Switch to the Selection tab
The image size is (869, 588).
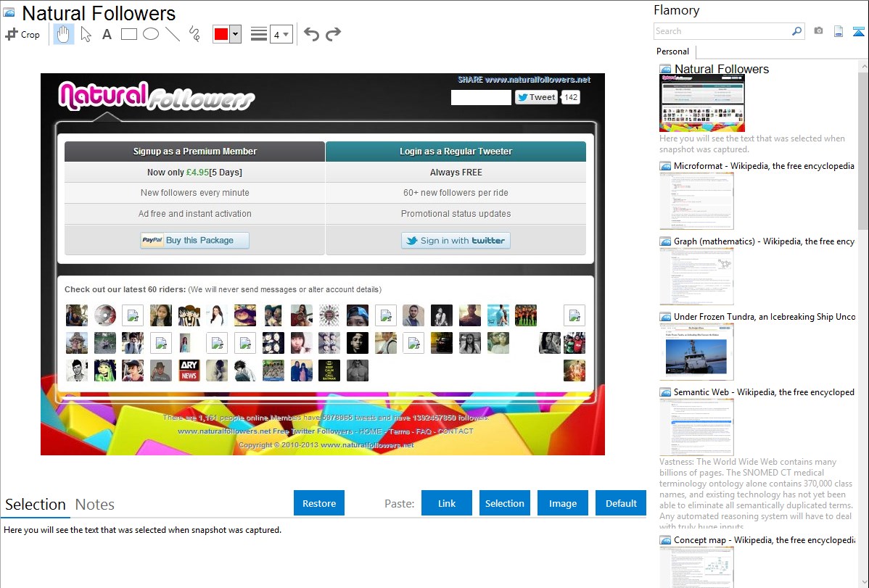tap(36, 505)
